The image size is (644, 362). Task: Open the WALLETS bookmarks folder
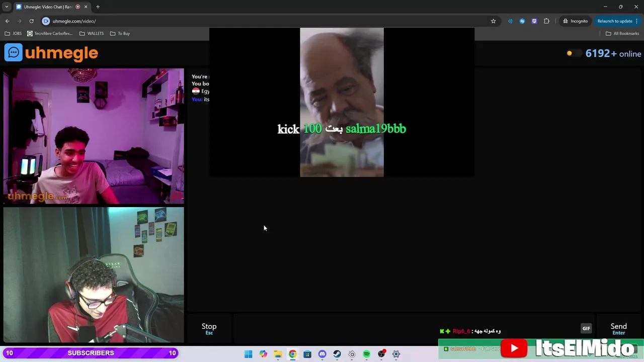pyautogui.click(x=92, y=33)
